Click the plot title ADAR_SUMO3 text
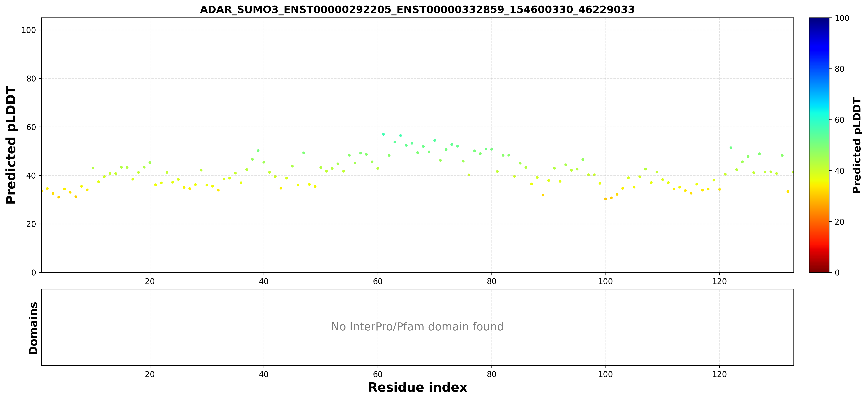Image resolution: width=868 pixels, height=400 pixels. pos(417,9)
